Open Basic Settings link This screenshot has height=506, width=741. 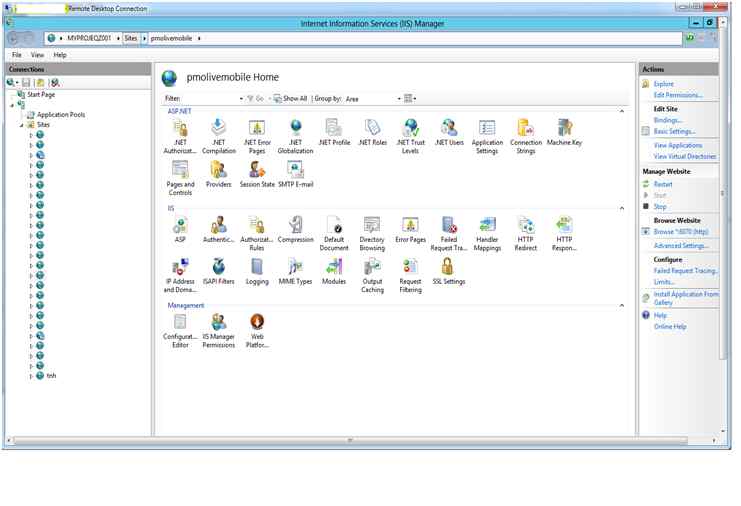pos(674,131)
